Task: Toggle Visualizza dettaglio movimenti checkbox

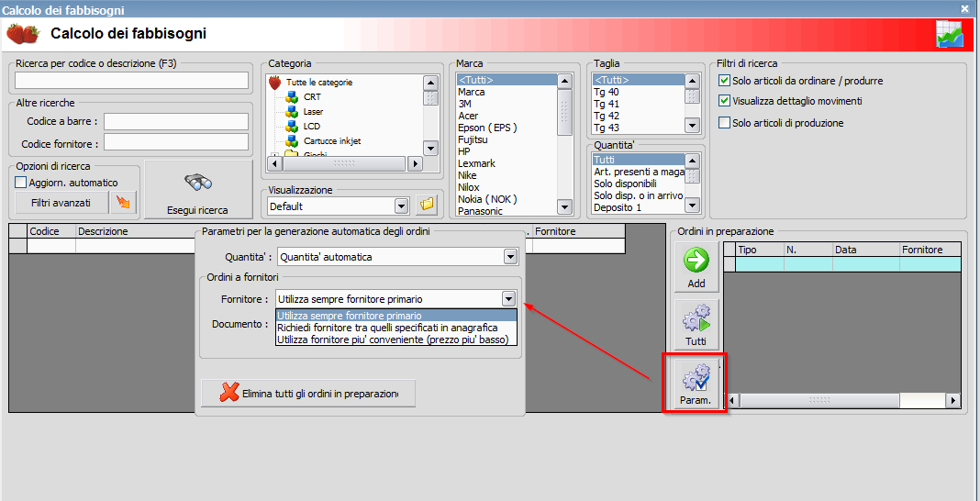Action: pyautogui.click(x=724, y=101)
